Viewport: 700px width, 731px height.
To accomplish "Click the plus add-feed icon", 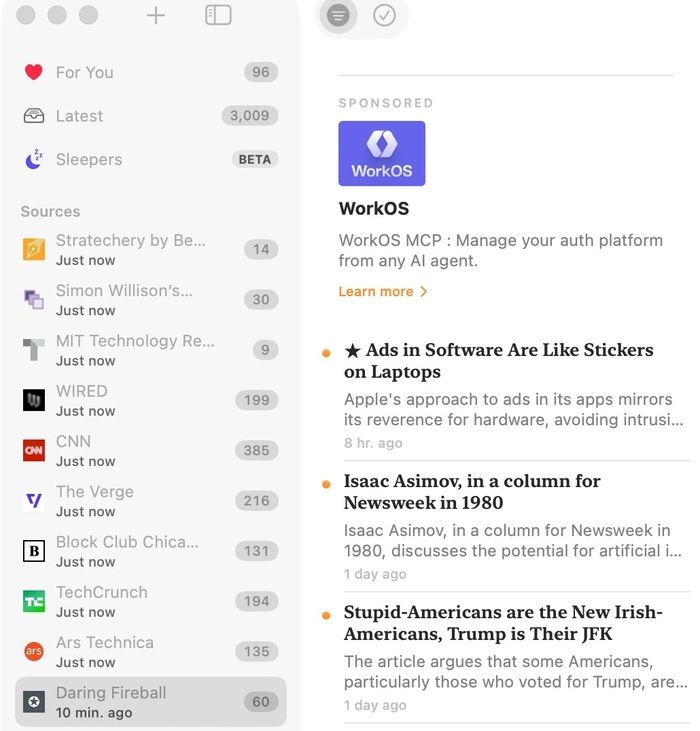I will pyautogui.click(x=156, y=15).
